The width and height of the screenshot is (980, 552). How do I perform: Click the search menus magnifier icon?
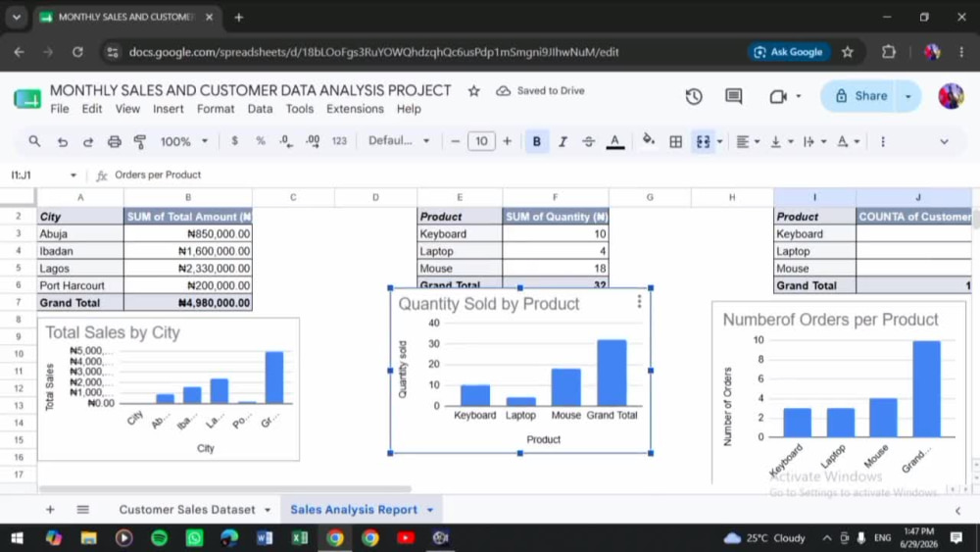[34, 141]
